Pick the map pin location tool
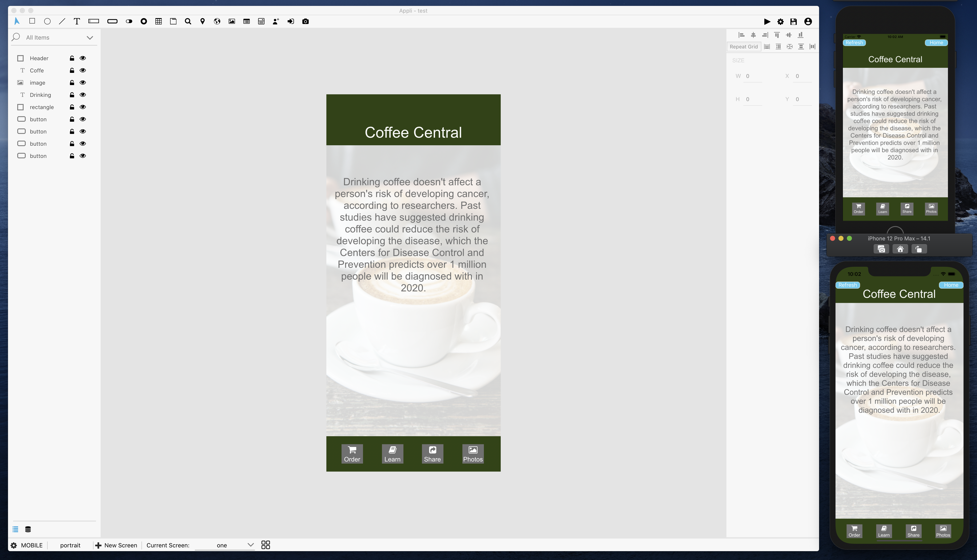Image resolution: width=977 pixels, height=560 pixels. 202,21
